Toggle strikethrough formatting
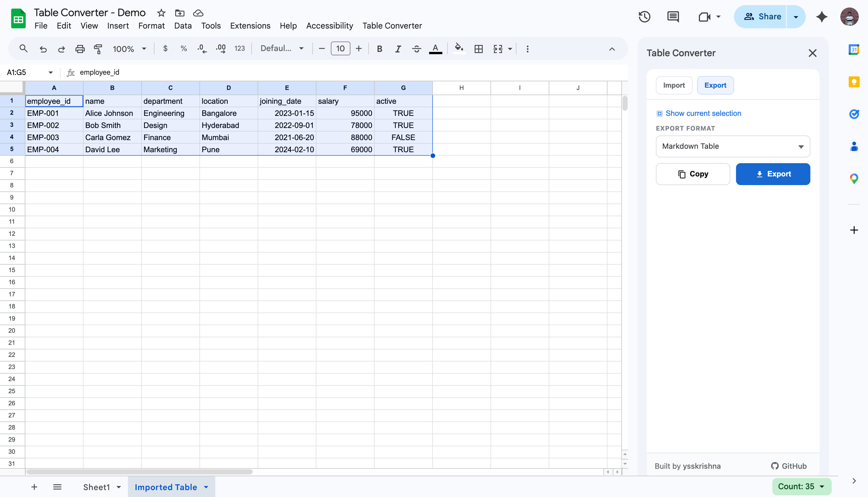Viewport: 868px width, 497px height. [x=416, y=49]
